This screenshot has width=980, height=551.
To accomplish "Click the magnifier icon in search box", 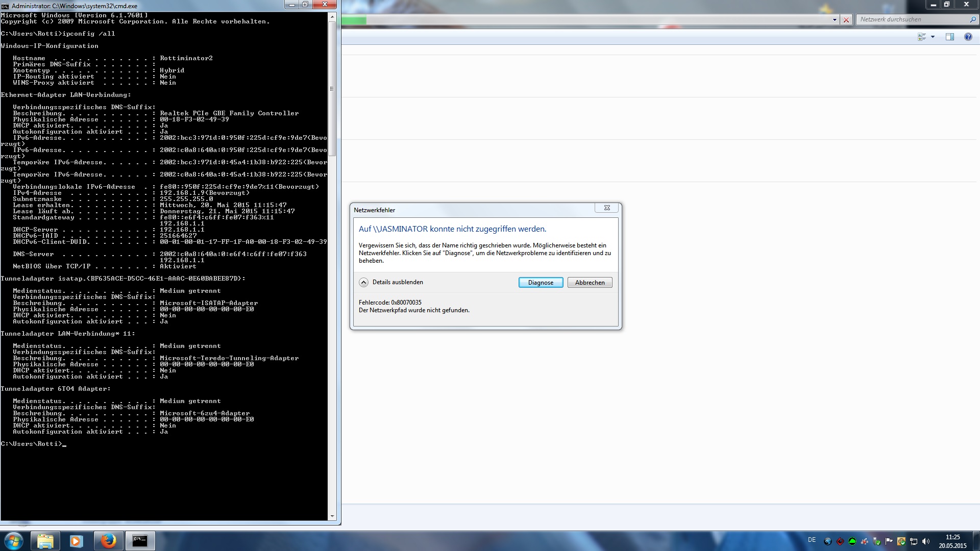I will pos(972,19).
